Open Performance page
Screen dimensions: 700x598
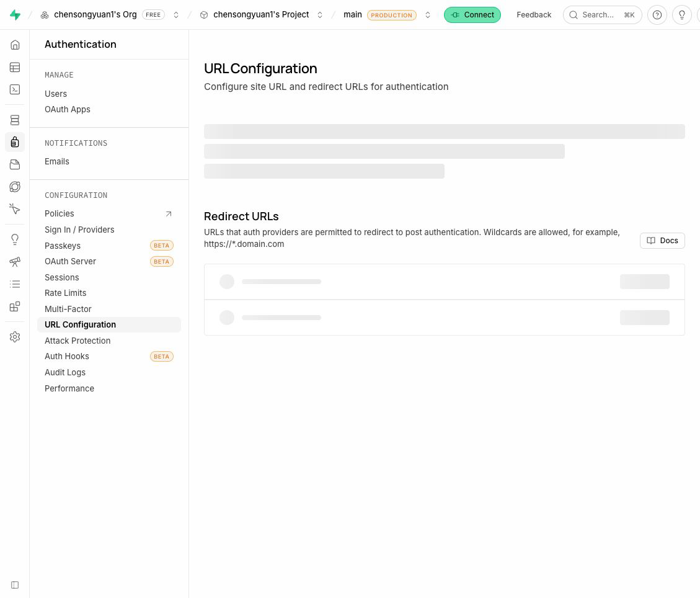tap(69, 388)
